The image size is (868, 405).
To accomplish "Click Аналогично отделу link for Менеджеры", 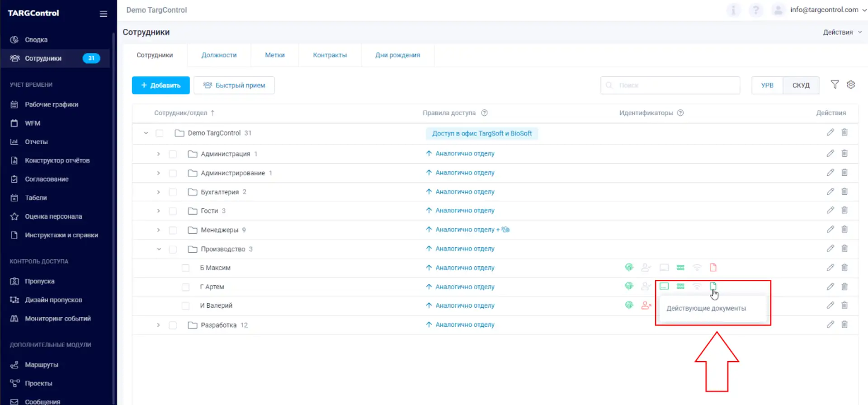I will [x=465, y=230].
